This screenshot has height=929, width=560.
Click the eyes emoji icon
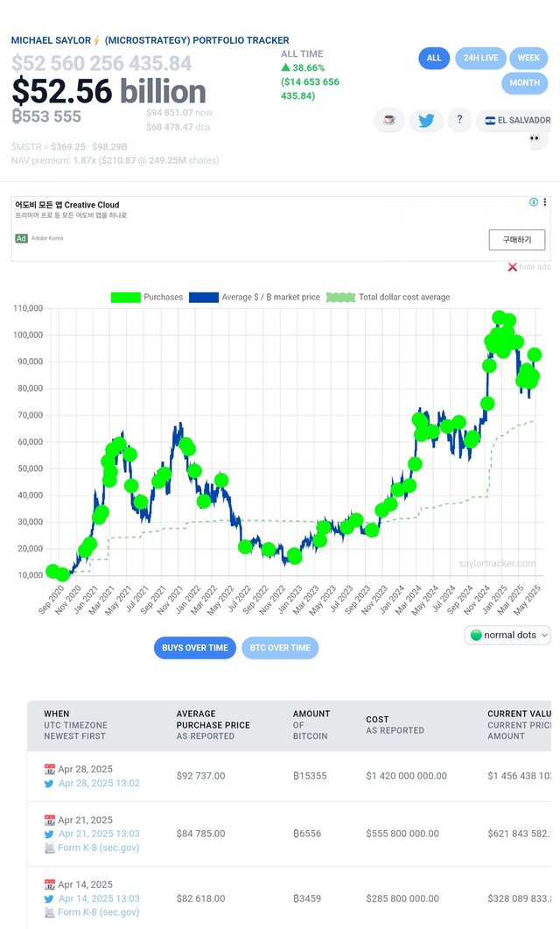click(x=535, y=138)
